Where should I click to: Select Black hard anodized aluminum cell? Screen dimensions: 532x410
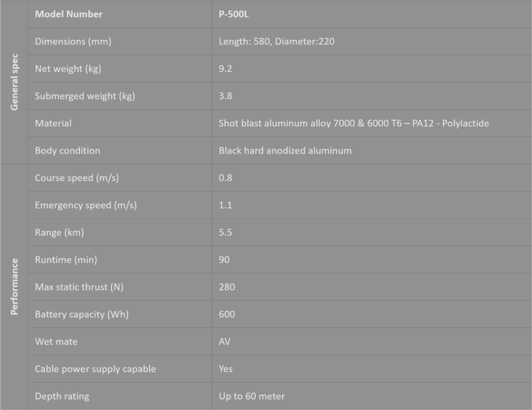tap(285, 150)
